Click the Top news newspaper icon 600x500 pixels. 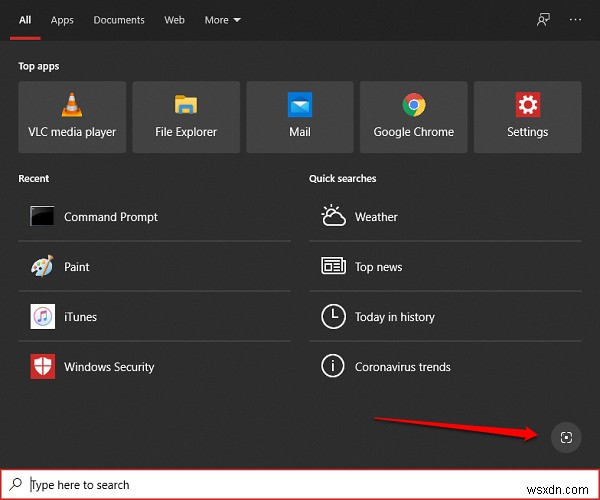pos(333,266)
